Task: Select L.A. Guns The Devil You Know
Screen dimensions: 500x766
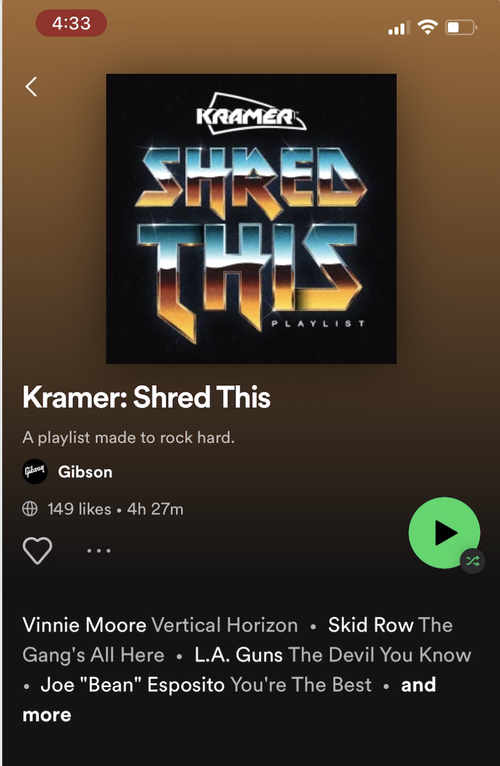Action: pyautogui.click(x=333, y=655)
